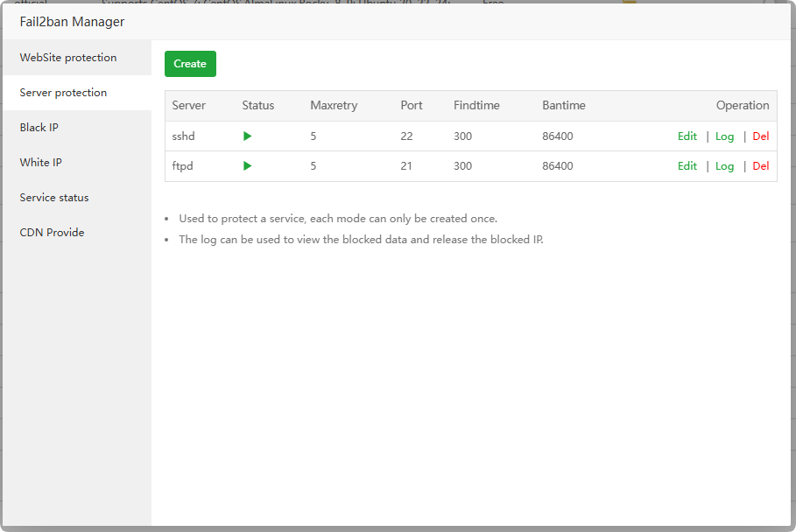Delete the ftpd protection rule
This screenshot has width=796, height=532.
pyautogui.click(x=760, y=166)
